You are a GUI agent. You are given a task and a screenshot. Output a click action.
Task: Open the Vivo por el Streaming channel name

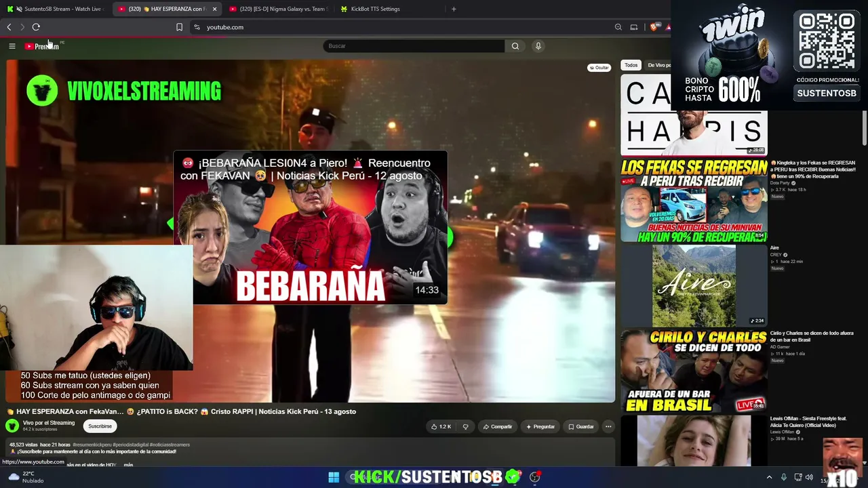click(49, 423)
